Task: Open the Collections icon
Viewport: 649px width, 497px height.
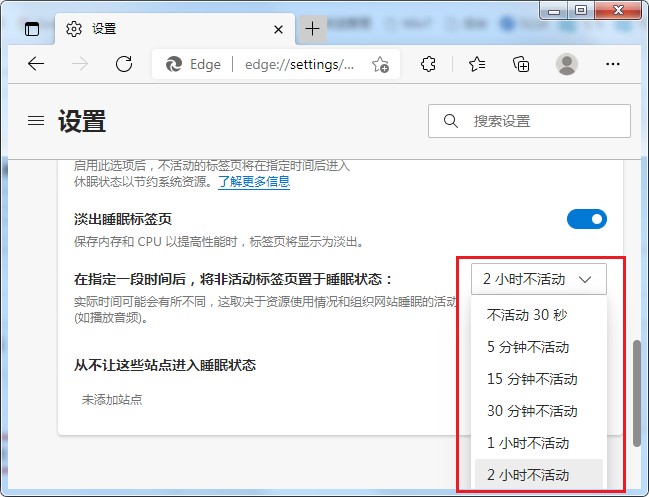Action: click(521, 64)
